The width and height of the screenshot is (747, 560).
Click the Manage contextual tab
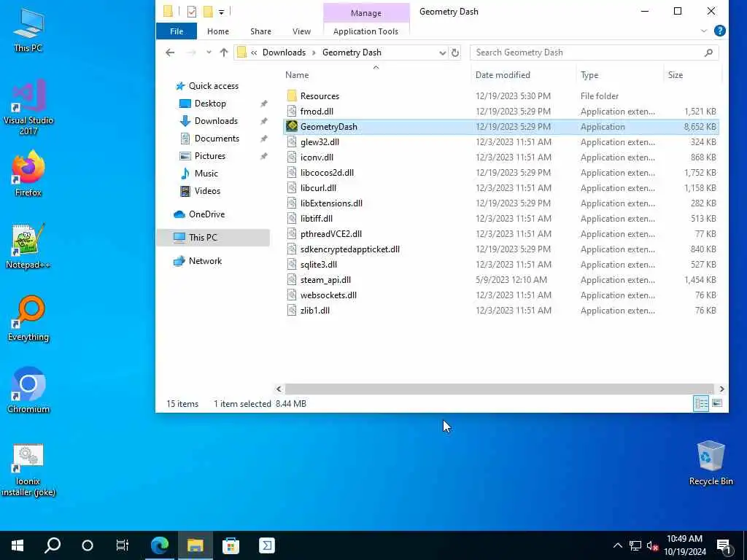(x=366, y=13)
